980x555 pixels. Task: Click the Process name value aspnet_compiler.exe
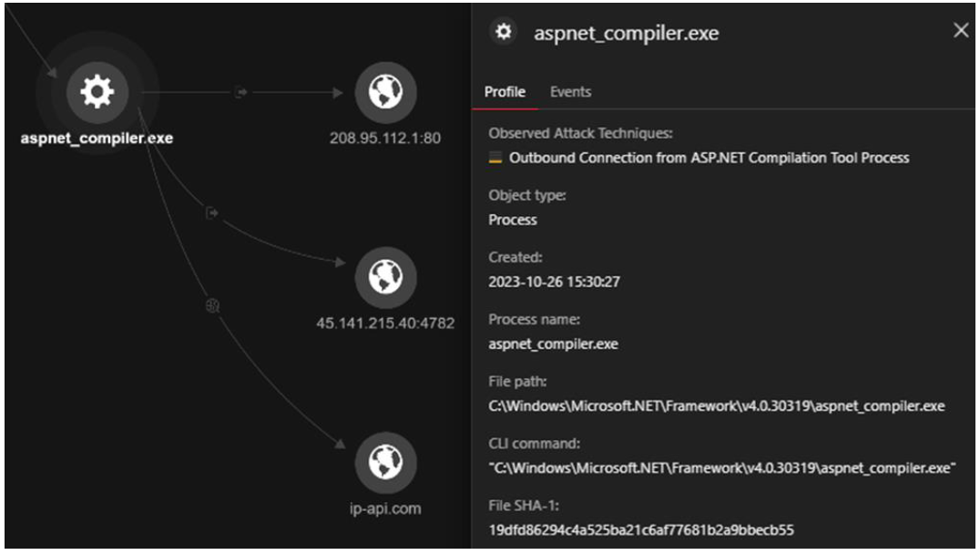coord(553,344)
